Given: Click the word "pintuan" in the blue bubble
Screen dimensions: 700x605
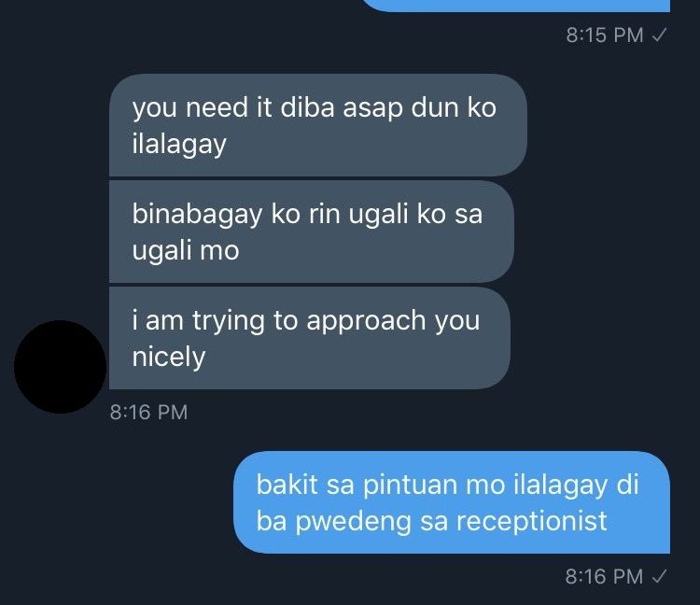Looking at the screenshot, I should pyautogui.click(x=411, y=485).
